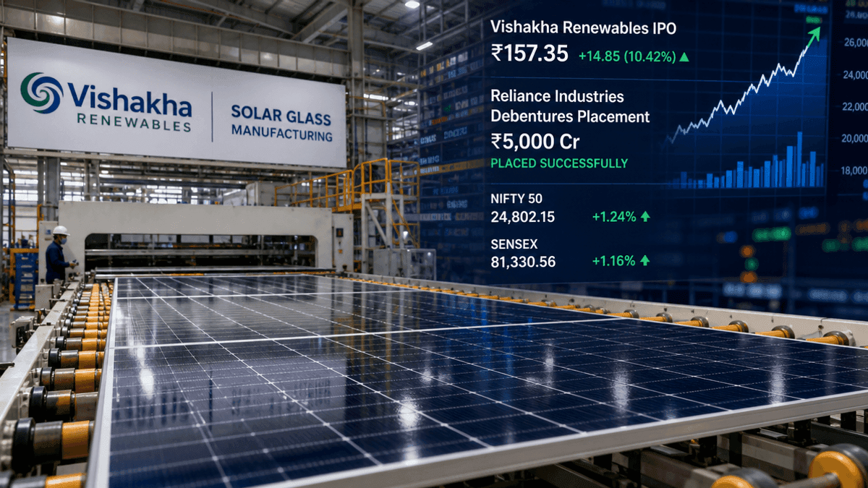Click the SENSEX label
The image size is (868, 488).
pos(514,244)
